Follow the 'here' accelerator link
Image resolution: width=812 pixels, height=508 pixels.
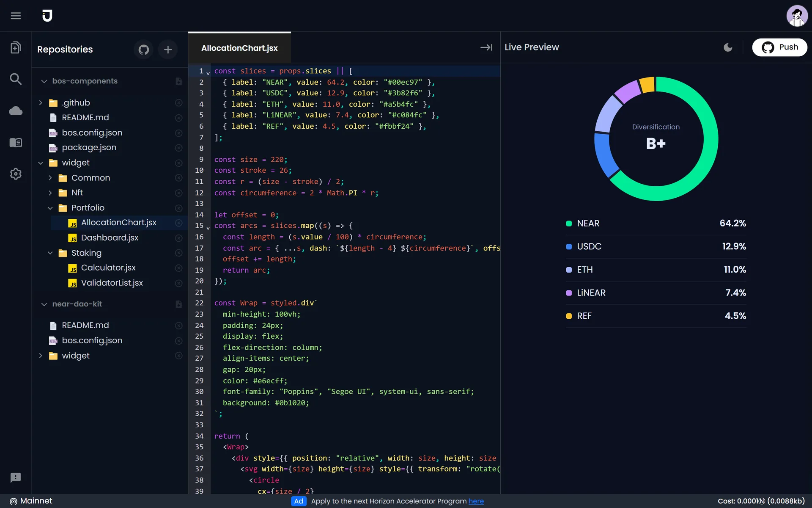[476, 501]
